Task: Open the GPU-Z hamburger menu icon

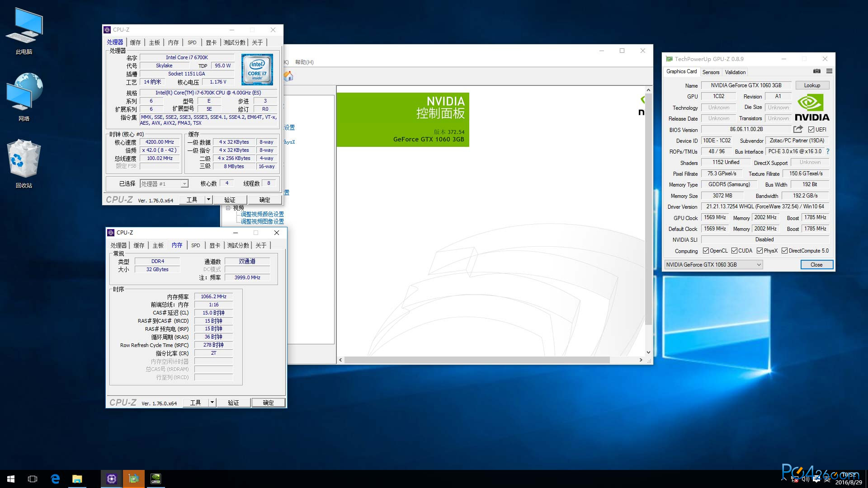Action: (x=829, y=71)
